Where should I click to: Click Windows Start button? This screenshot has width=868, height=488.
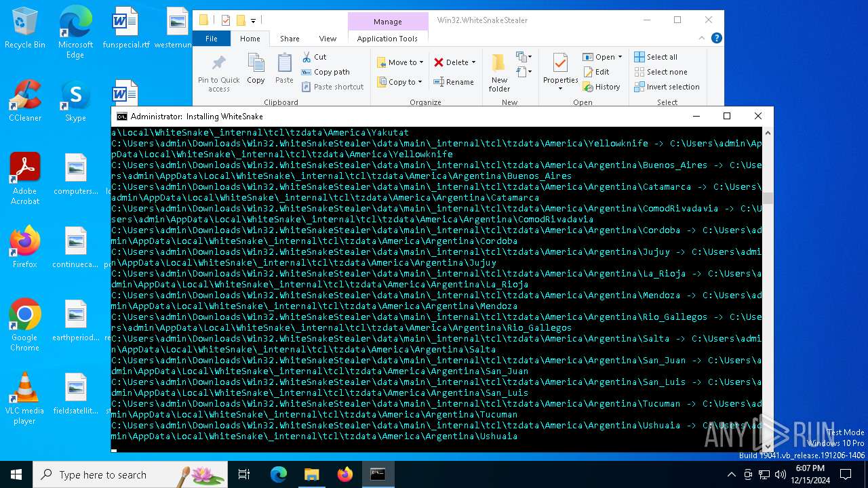[x=16, y=474]
